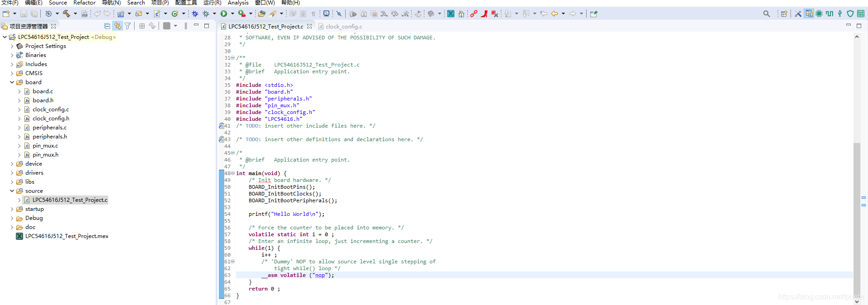Click the TODO task marker at line 41

(x=222, y=126)
